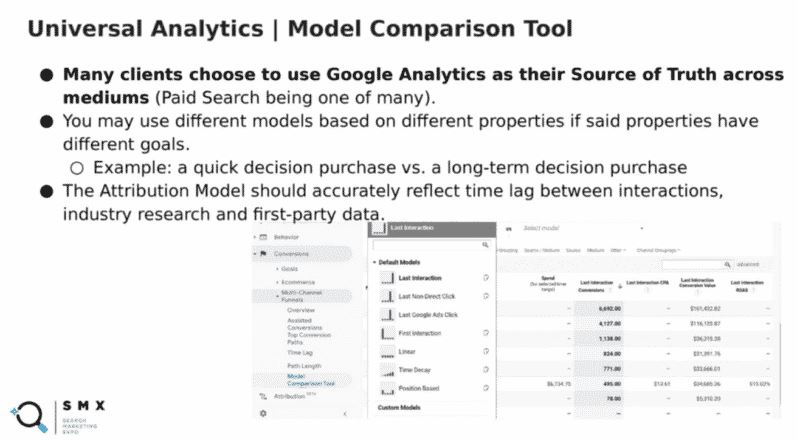Open the Time Lag report

point(300,352)
